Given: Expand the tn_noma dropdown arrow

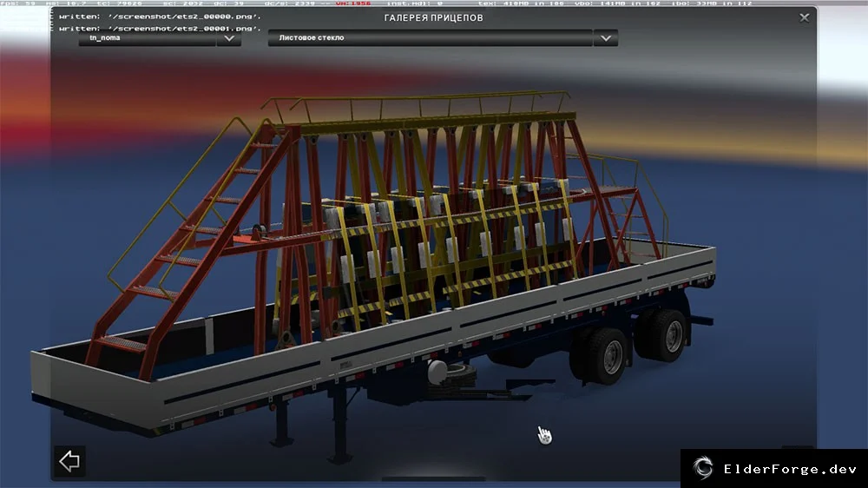Looking at the screenshot, I should [x=229, y=38].
